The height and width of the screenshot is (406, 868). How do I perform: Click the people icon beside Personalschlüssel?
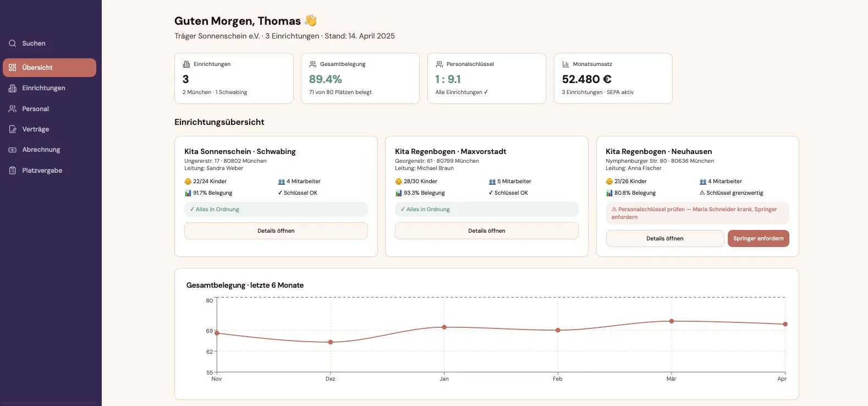tap(439, 64)
